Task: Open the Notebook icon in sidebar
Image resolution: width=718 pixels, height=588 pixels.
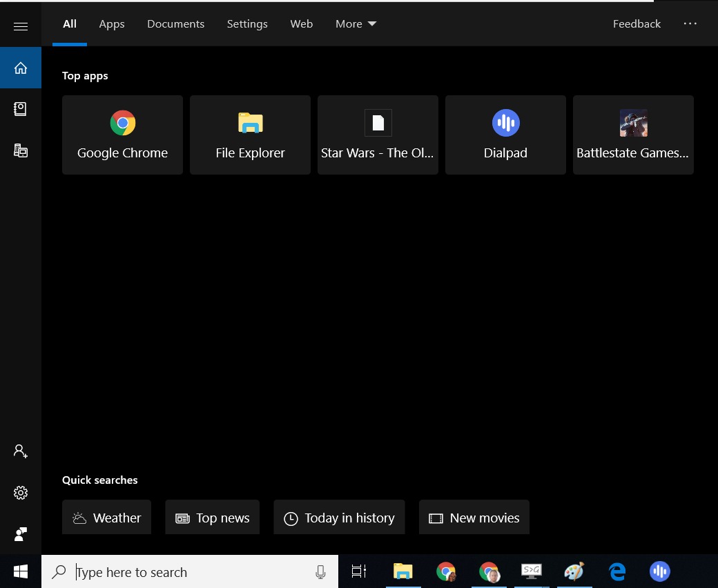Action: (x=21, y=109)
